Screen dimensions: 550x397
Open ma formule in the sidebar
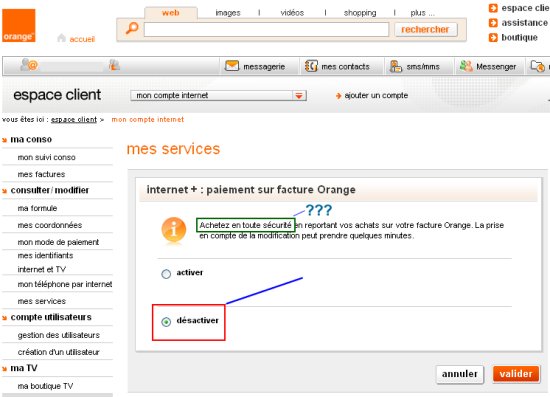pos(37,208)
